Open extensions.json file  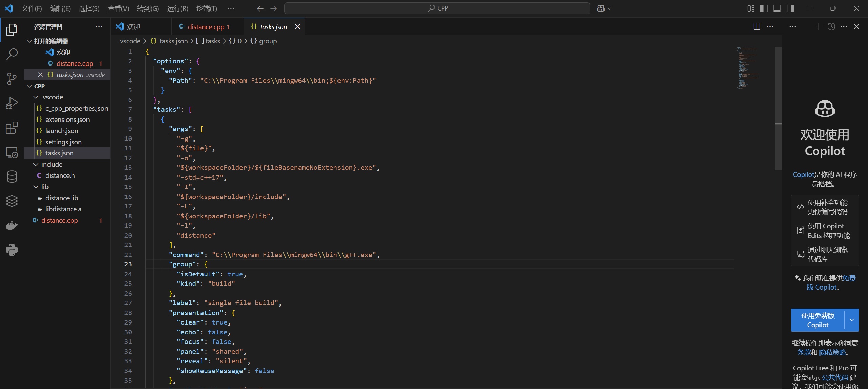[67, 119]
